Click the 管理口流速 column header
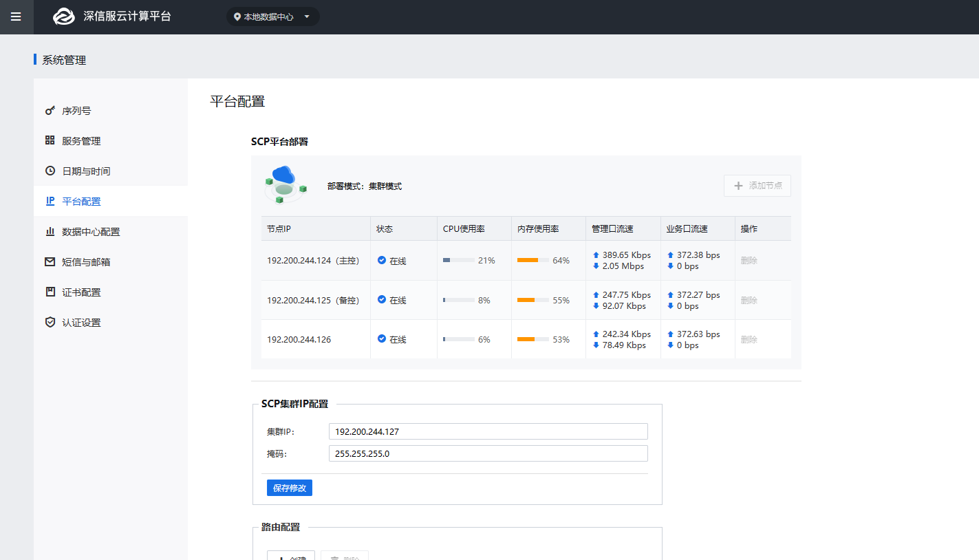 (623, 228)
